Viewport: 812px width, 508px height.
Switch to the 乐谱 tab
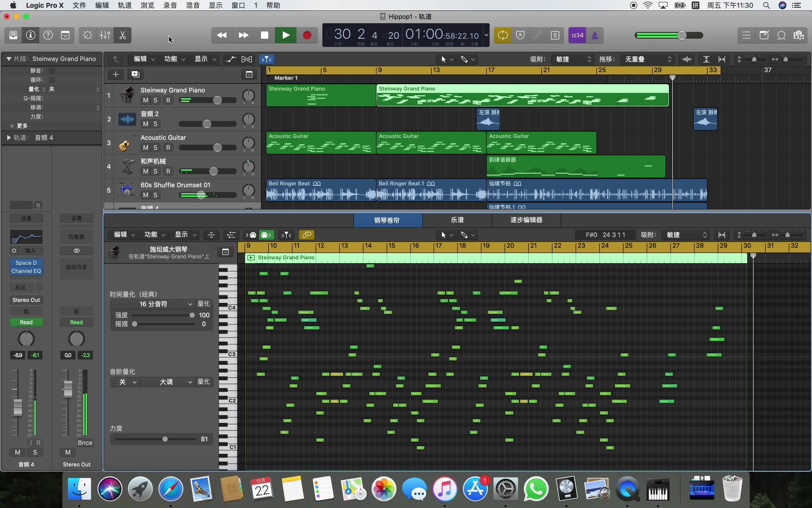457,220
